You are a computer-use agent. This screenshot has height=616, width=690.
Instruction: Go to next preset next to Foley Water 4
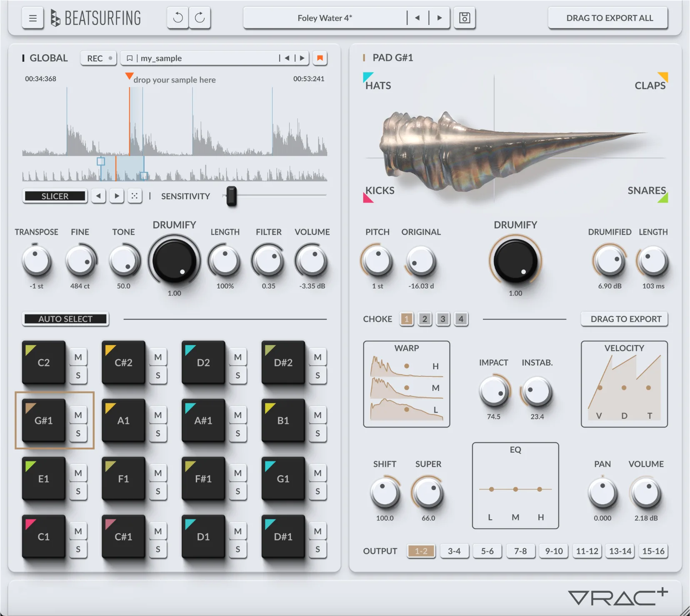tap(439, 18)
